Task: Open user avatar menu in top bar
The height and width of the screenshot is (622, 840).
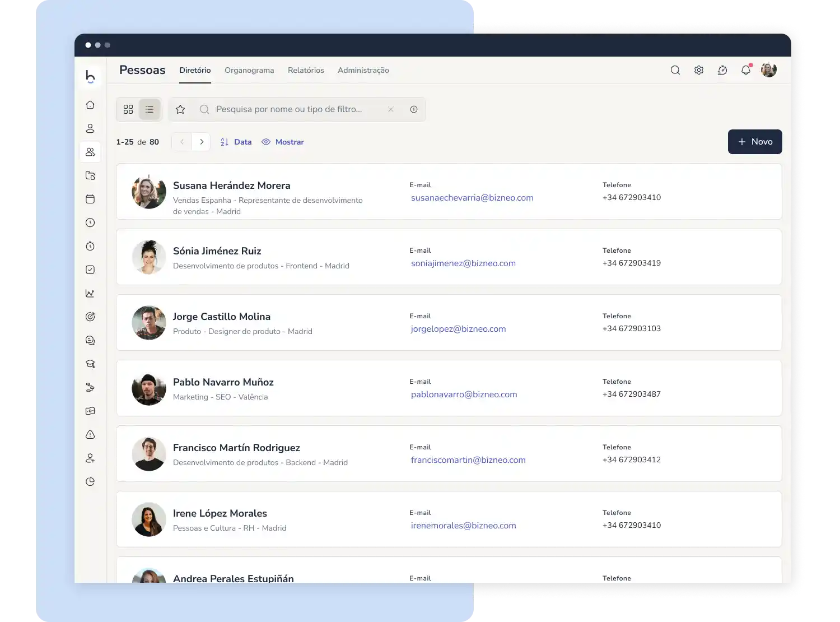Action: pyautogui.click(x=769, y=69)
